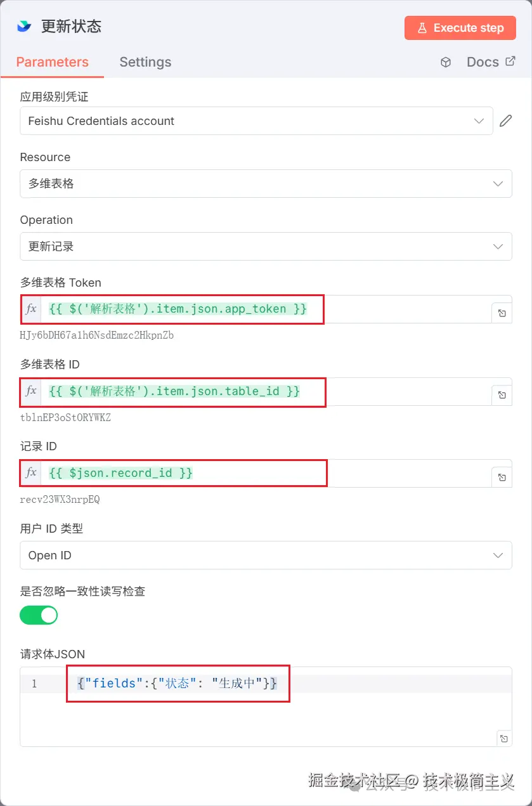Expand the 请求体JSON editor via corner icon
Screen dimensions: 532x806
(x=504, y=738)
